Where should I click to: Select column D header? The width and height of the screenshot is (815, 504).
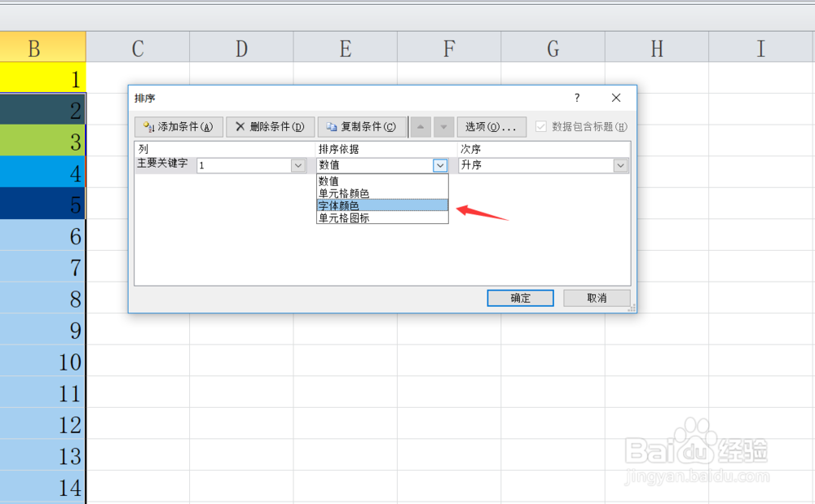click(242, 46)
